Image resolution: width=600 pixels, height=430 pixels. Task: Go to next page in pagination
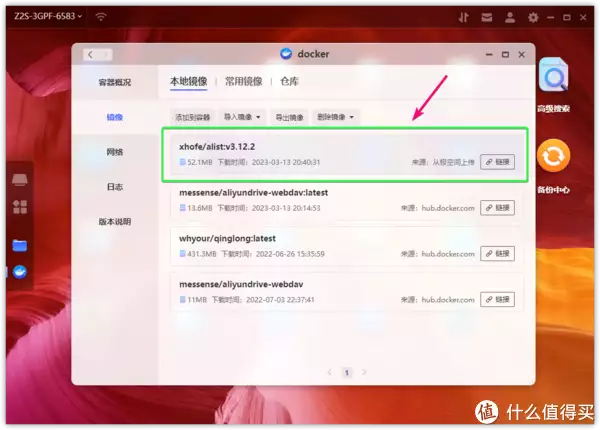pyautogui.click(x=364, y=372)
